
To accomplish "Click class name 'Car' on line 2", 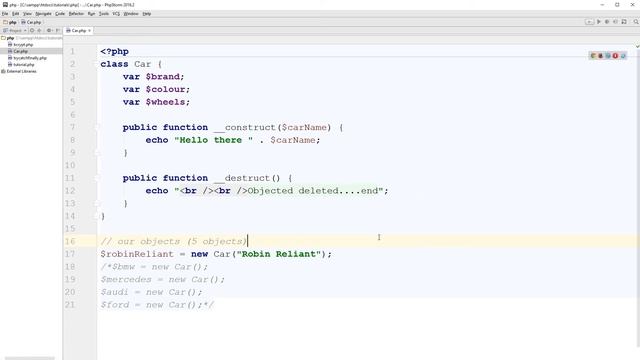I will coord(142,64).
